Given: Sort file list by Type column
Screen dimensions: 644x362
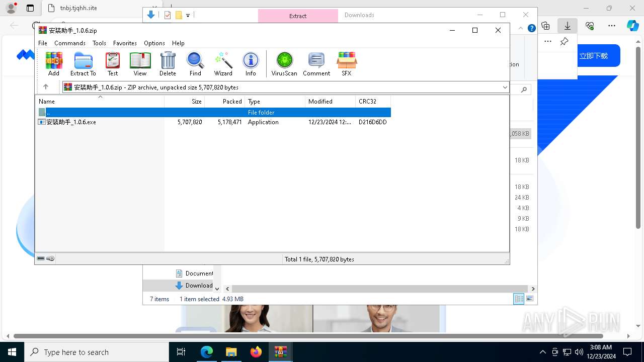Looking at the screenshot, I should pos(275,102).
